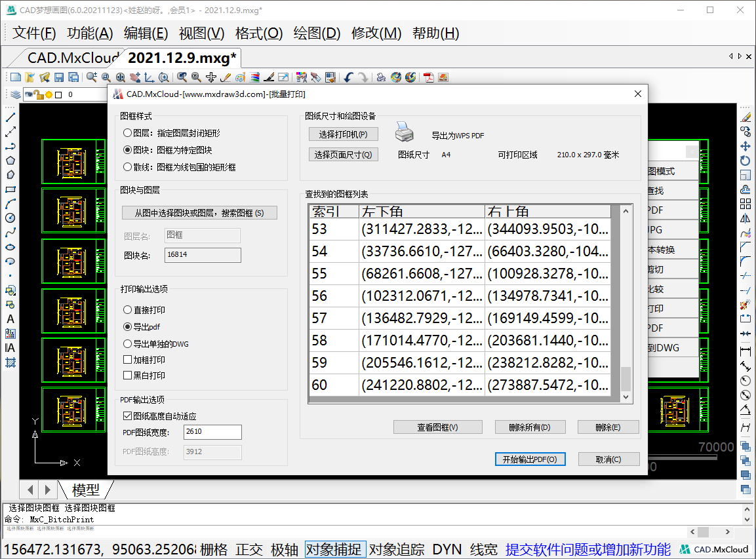The height and width of the screenshot is (559, 756).
Task: Select 图层：指定图层封闭矩形 radio option
Action: (x=172, y=133)
